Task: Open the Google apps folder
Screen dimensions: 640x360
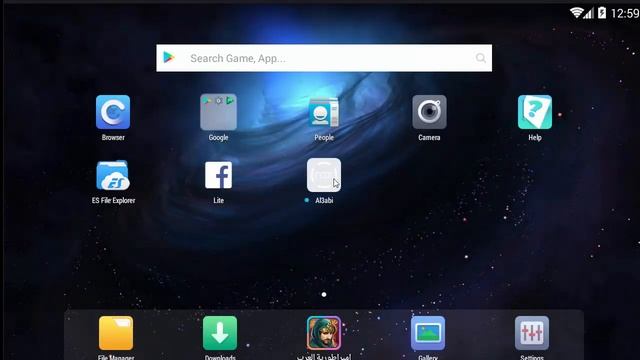Action: 218,112
